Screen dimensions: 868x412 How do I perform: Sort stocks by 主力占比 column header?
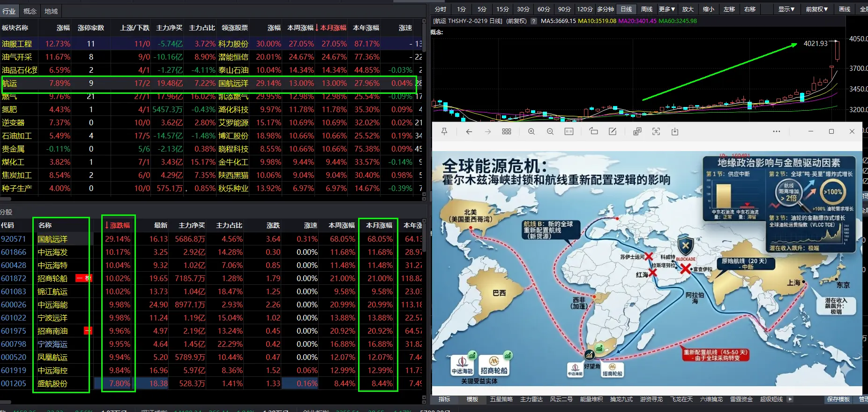pos(229,225)
